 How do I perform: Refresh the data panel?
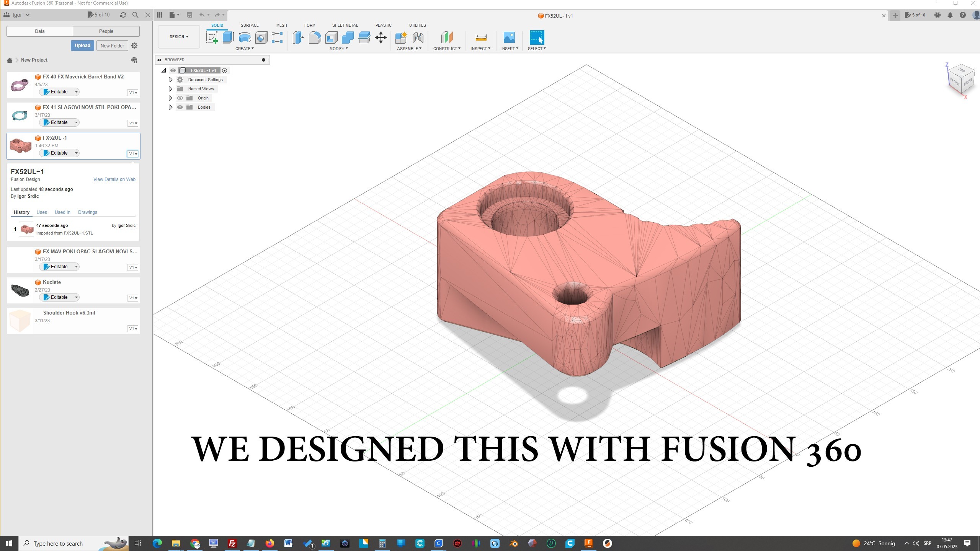point(123,15)
